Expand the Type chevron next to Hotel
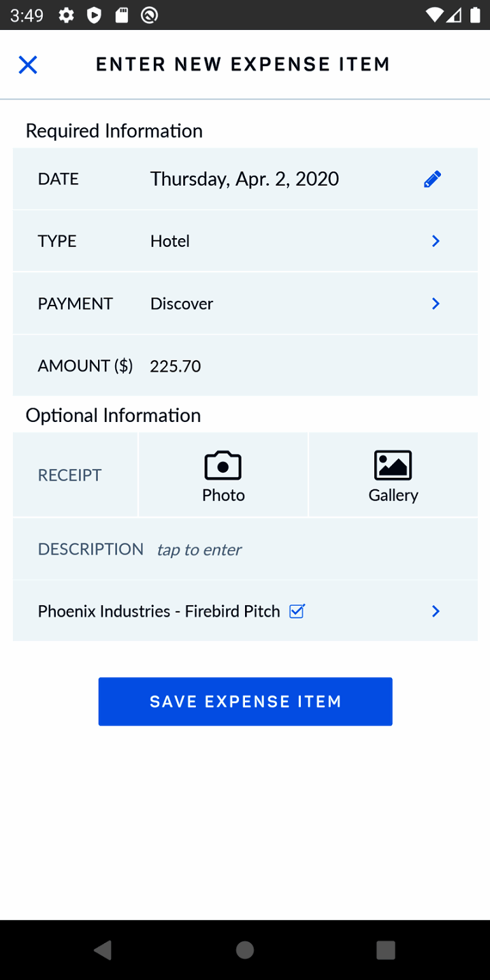Image resolution: width=490 pixels, height=980 pixels. tap(436, 241)
